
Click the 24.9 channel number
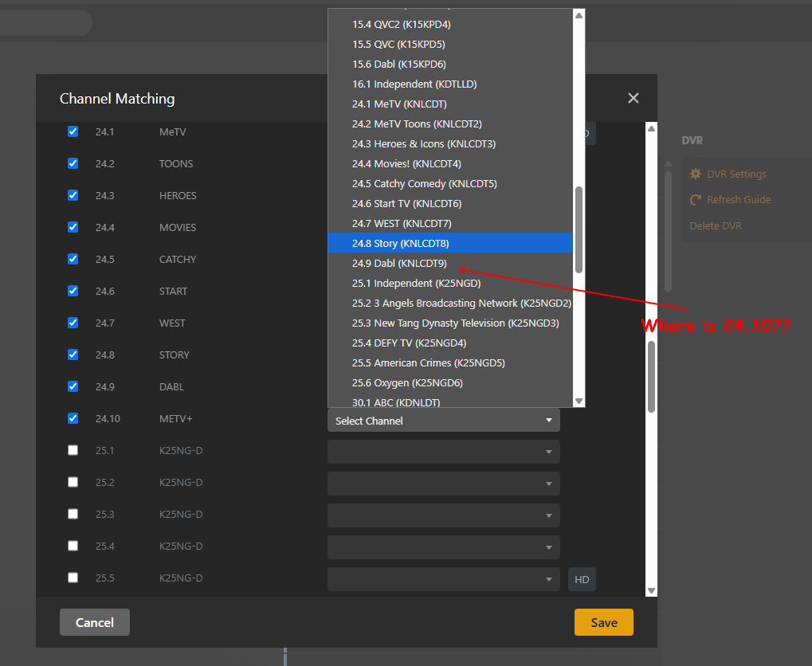tap(104, 387)
